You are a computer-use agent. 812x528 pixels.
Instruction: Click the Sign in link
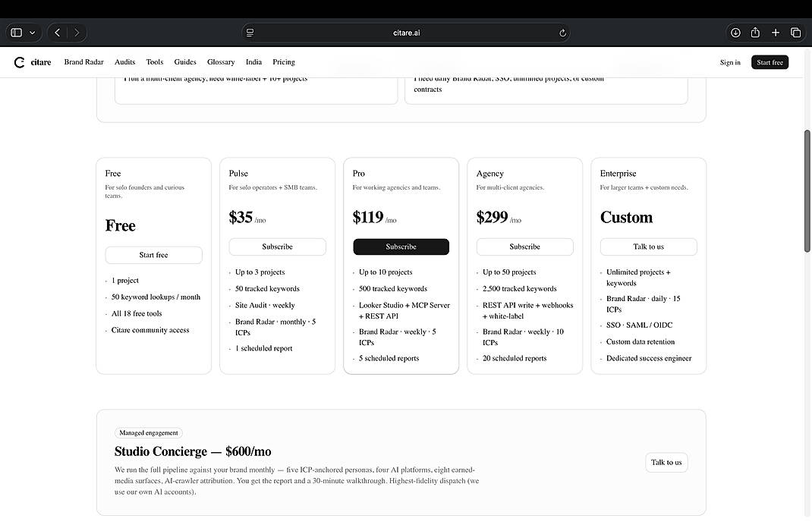coord(730,63)
